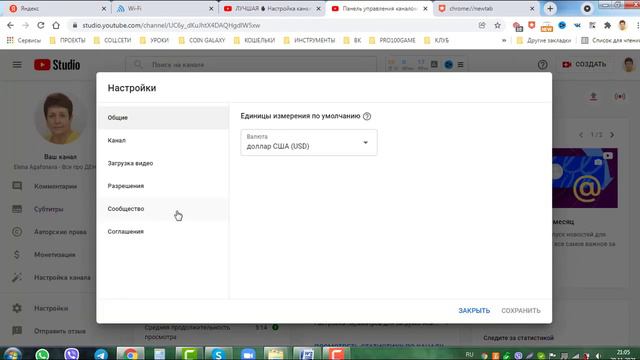Open the КЛУБ bookmarks folder
640x360 pixels.
[x=437, y=40]
